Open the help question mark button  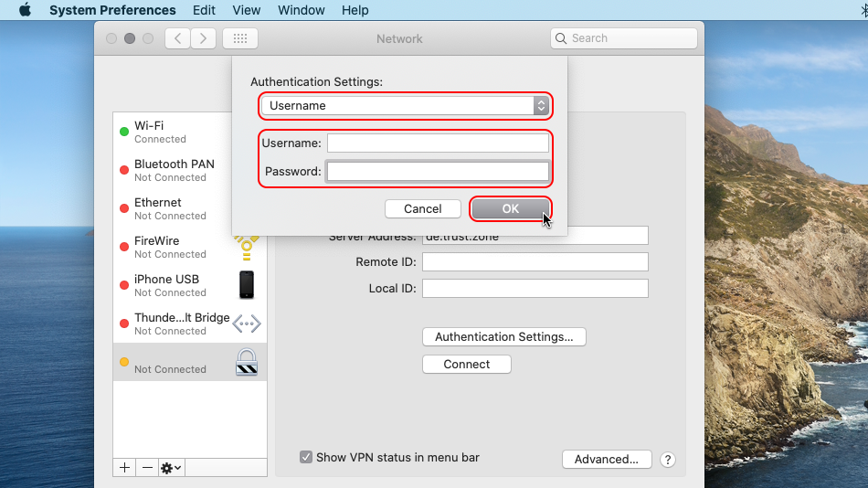click(667, 460)
